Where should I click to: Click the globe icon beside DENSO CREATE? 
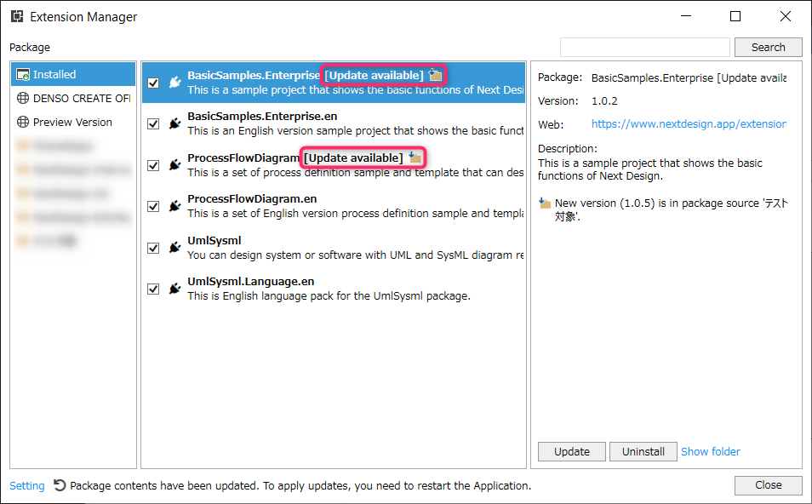(23, 98)
